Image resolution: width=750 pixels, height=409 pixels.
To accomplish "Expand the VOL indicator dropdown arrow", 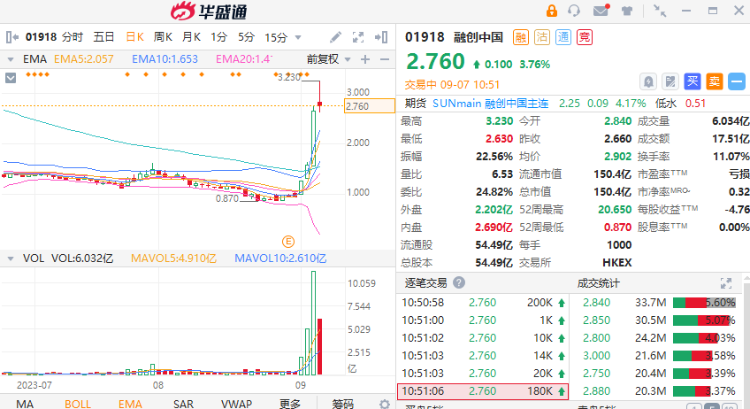I will (x=10, y=259).
